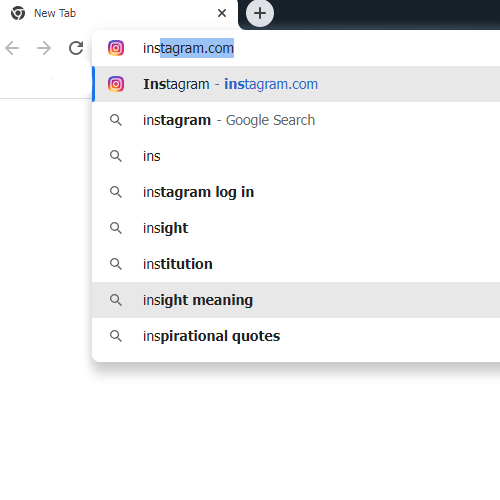Click the Instagram icon in address bar
The image size is (500, 500).
coord(116,48)
